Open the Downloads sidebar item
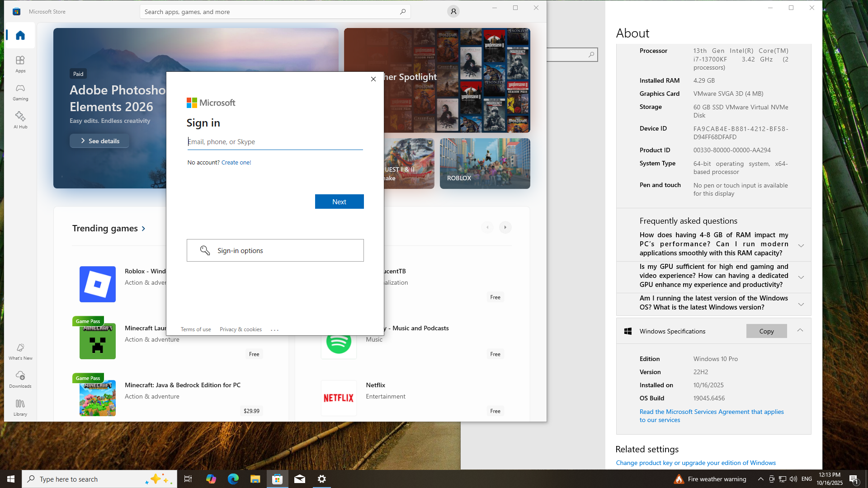 20,380
